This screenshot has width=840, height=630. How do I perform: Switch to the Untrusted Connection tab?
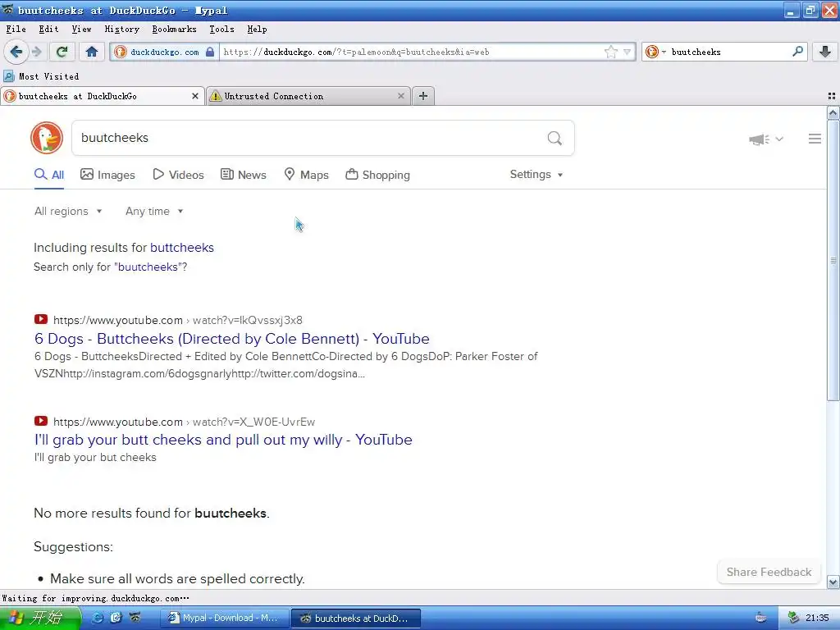click(x=308, y=96)
